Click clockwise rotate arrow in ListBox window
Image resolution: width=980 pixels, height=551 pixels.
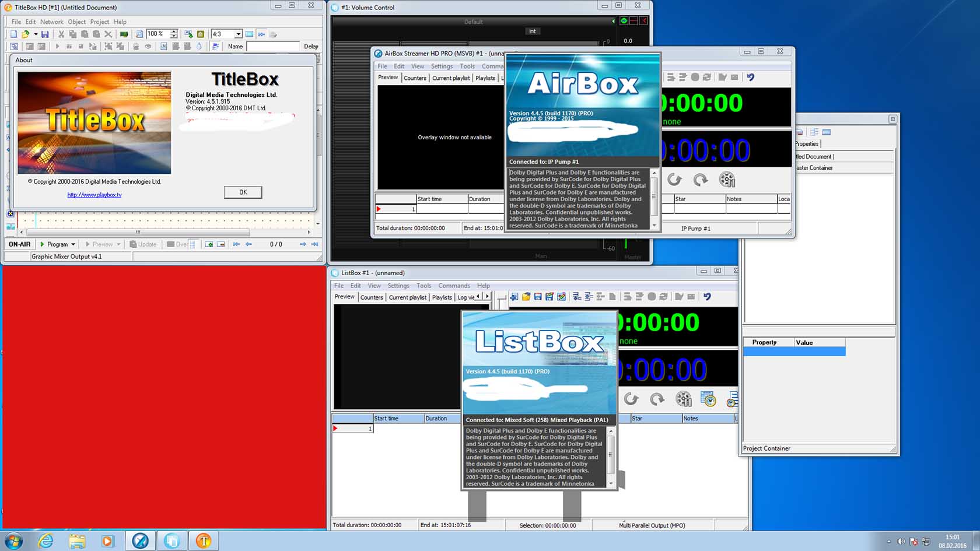(657, 399)
